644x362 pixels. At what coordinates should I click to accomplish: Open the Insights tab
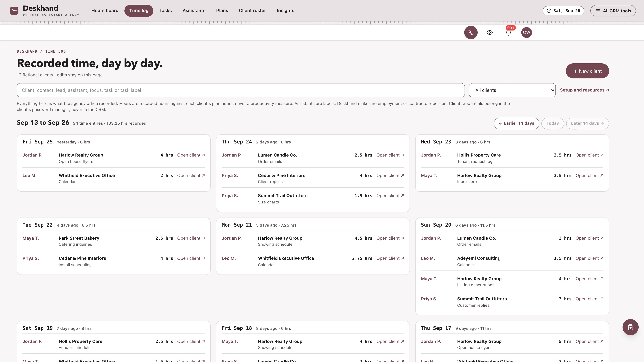pos(285,11)
